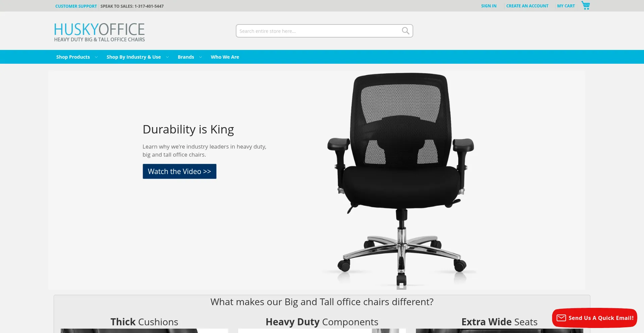Open the Customer Support link
The image size is (644, 333).
click(x=76, y=6)
